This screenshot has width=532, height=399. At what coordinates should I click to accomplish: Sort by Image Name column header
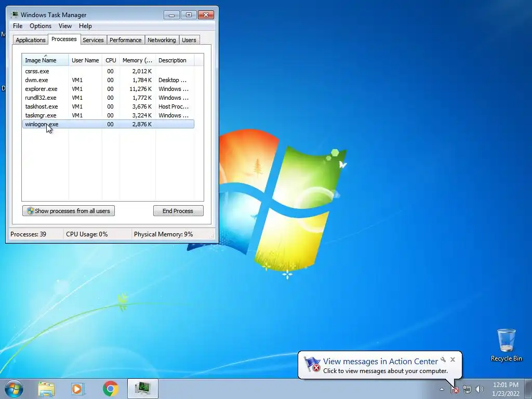tap(46, 60)
